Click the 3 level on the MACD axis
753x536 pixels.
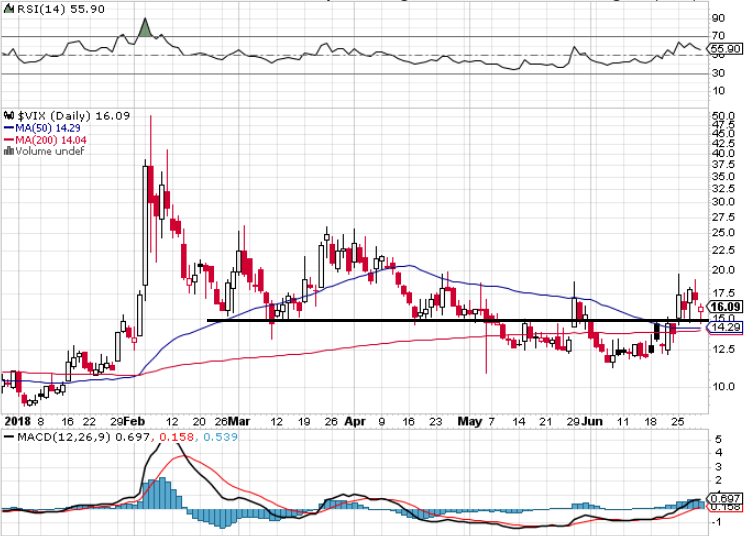click(x=718, y=467)
